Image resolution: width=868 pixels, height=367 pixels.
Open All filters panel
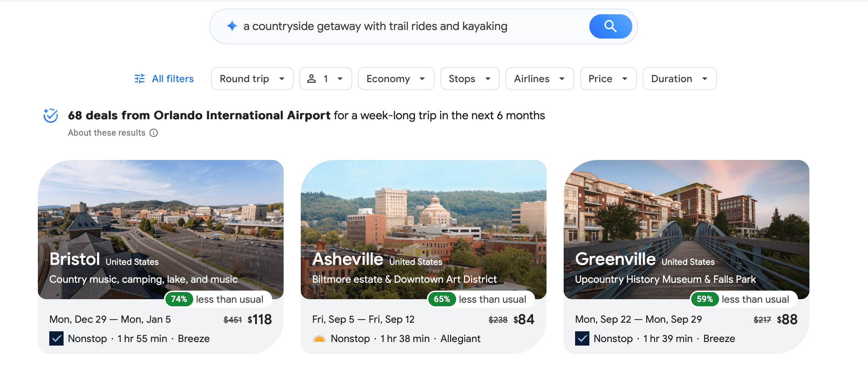point(173,79)
